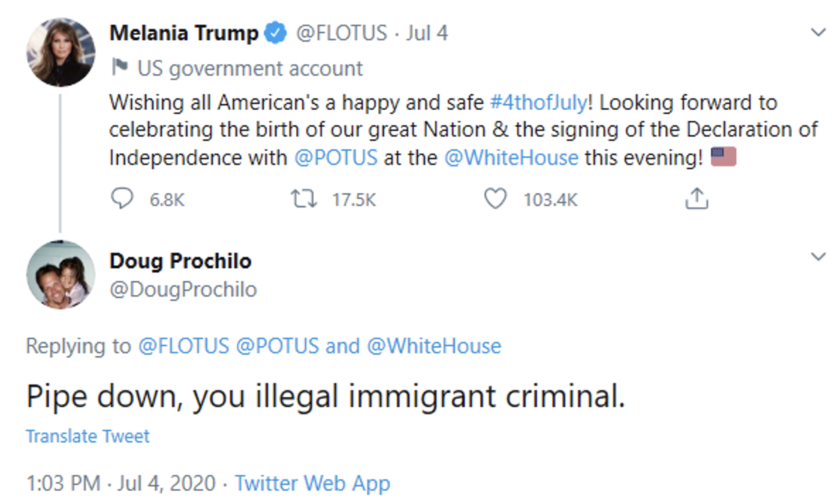
Task: Click the US government account flag icon
Action: [x=120, y=67]
